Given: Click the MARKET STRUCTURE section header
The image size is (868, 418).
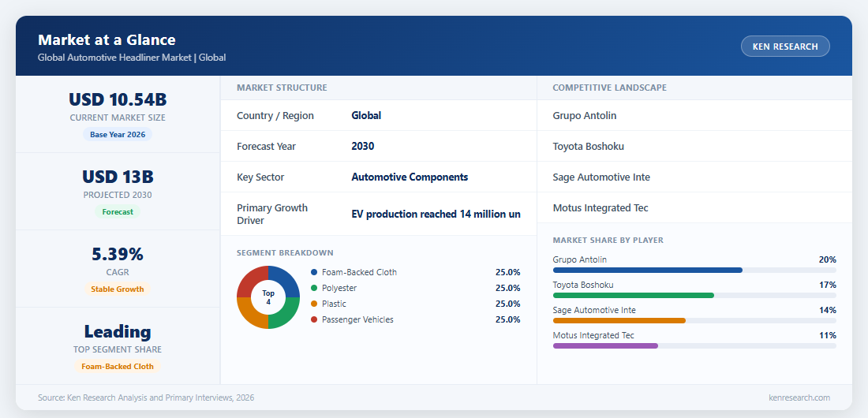Looking at the screenshot, I should [282, 88].
